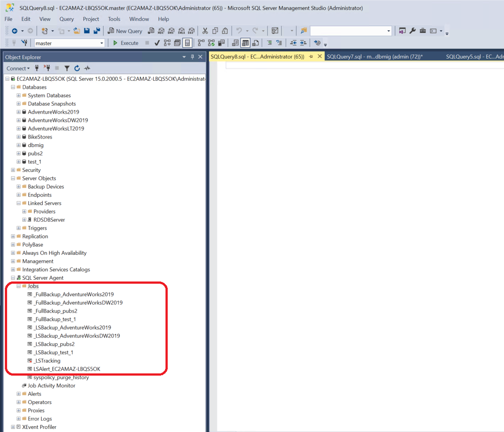Click the MDX query icon
This screenshot has height=432, width=504.
tap(161, 31)
